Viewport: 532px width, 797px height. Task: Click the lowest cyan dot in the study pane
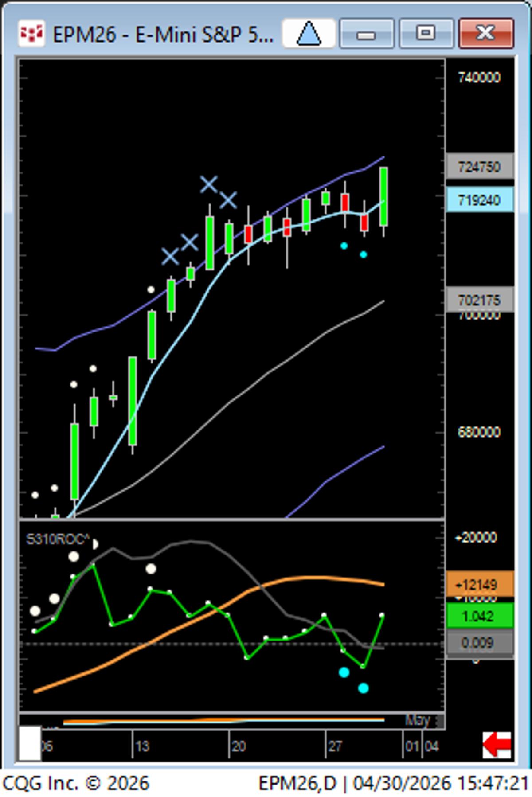363,688
